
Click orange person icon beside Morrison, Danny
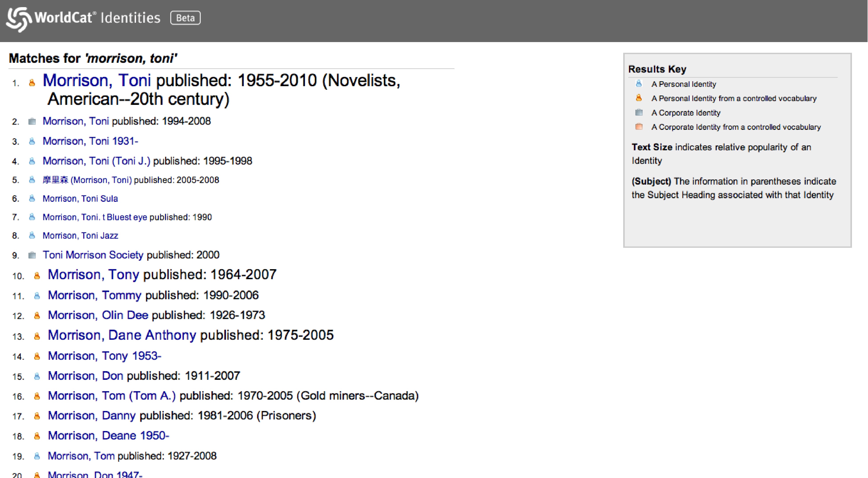tap(37, 416)
